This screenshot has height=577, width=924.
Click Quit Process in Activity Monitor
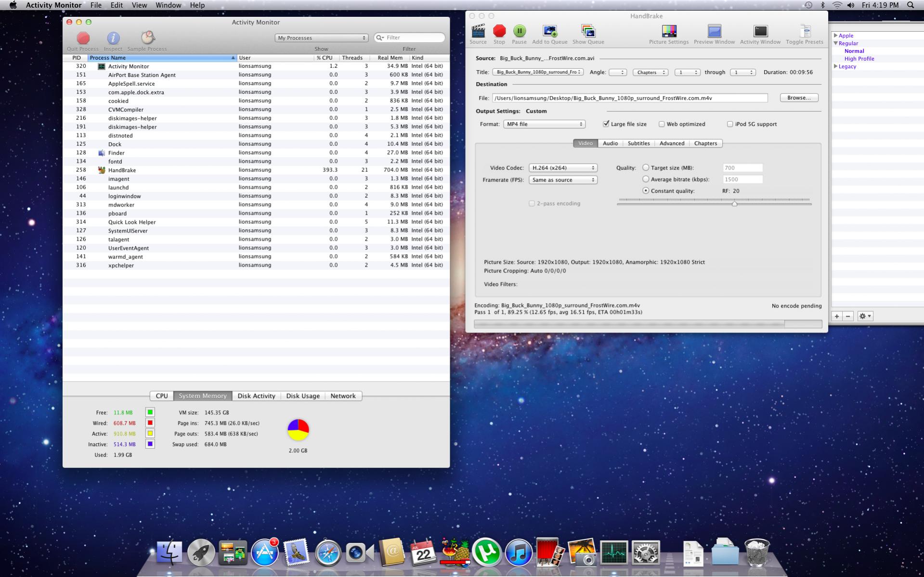(83, 38)
